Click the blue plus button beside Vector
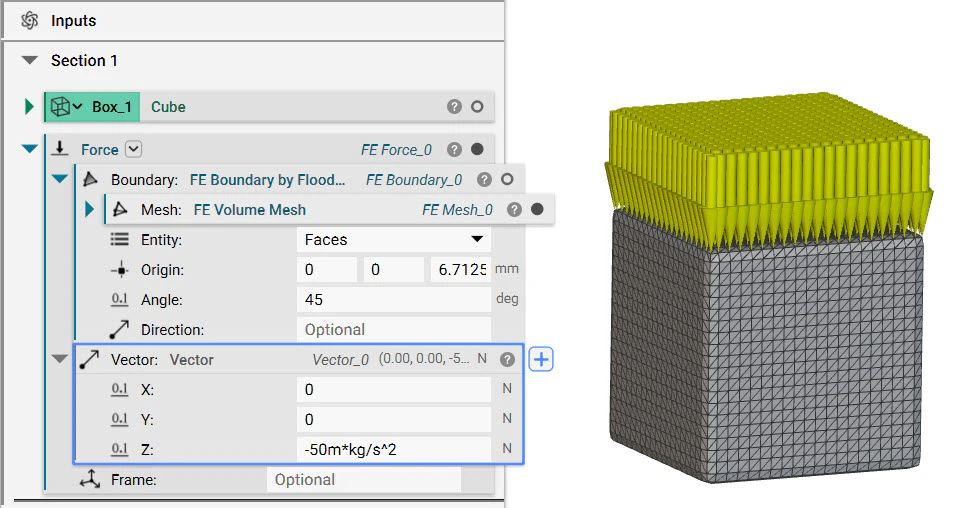 pos(541,359)
